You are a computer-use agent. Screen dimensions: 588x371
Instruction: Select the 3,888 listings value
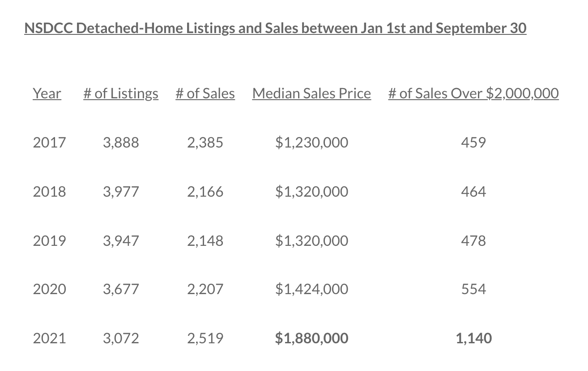(121, 143)
